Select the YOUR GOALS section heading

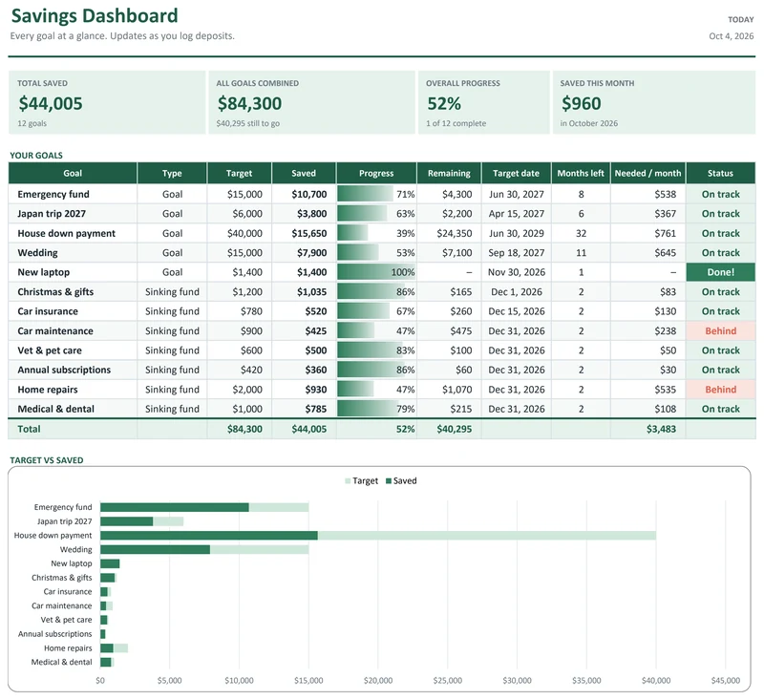click(36, 156)
